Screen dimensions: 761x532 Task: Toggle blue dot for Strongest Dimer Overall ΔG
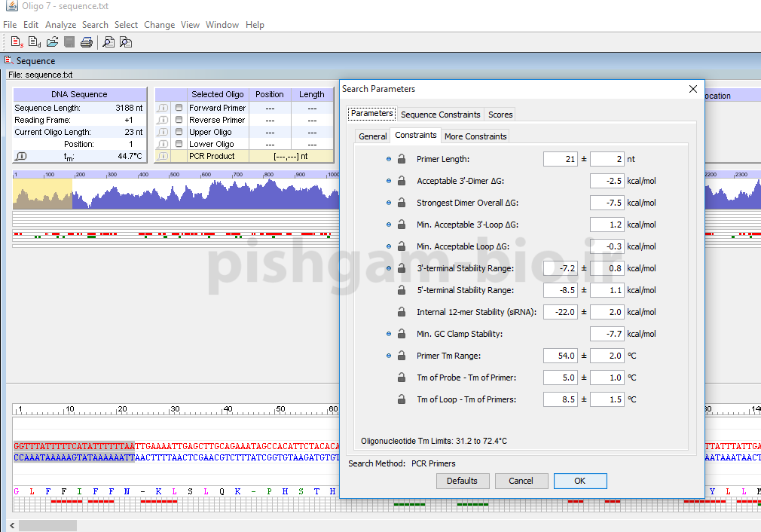389,203
